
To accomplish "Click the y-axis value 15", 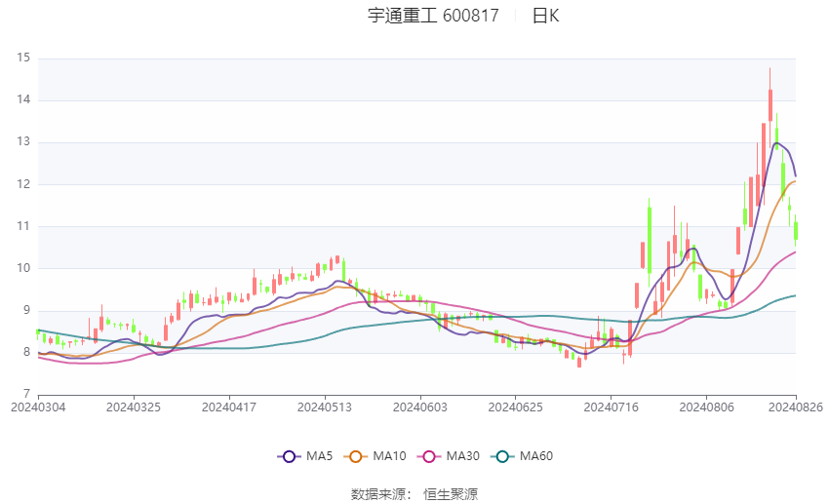I will click(23, 58).
